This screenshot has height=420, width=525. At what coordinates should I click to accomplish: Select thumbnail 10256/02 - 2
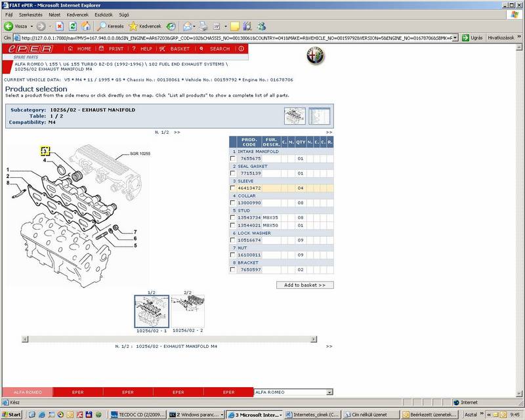pyautogui.click(x=188, y=312)
